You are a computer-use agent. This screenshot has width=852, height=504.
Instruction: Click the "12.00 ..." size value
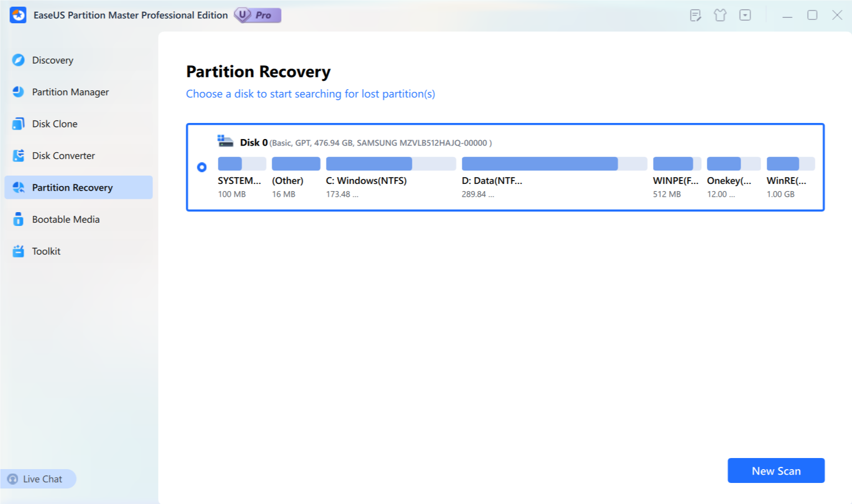coord(721,194)
